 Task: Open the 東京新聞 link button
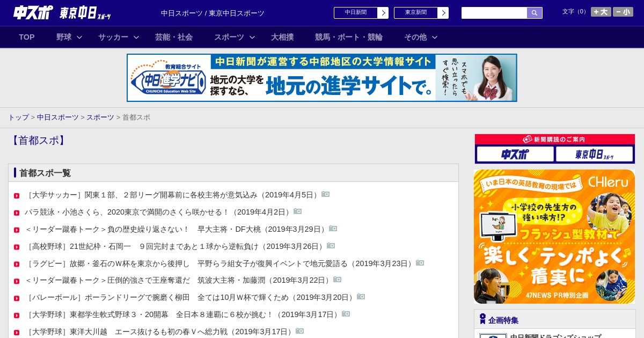(x=421, y=13)
